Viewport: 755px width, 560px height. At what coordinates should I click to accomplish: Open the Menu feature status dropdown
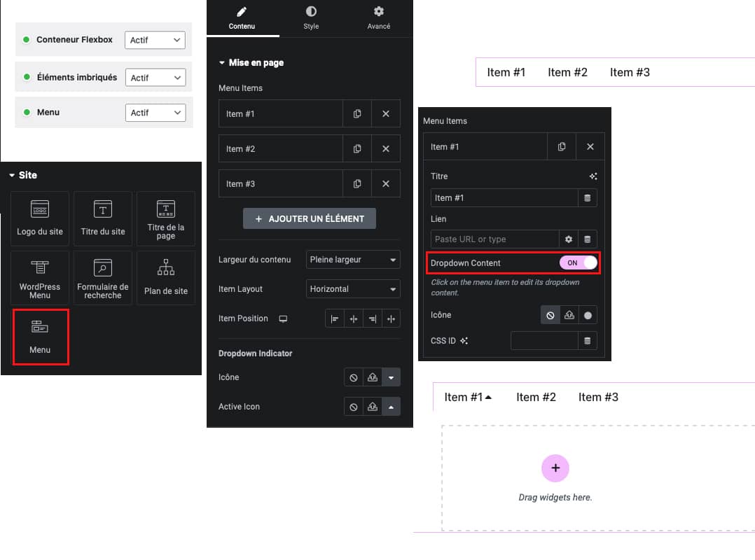(155, 113)
